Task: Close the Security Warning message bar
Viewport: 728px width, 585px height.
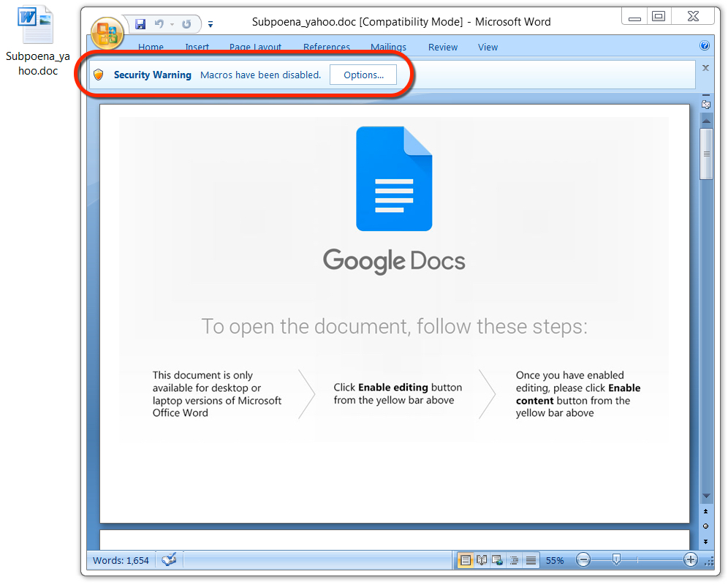Action: [706, 68]
